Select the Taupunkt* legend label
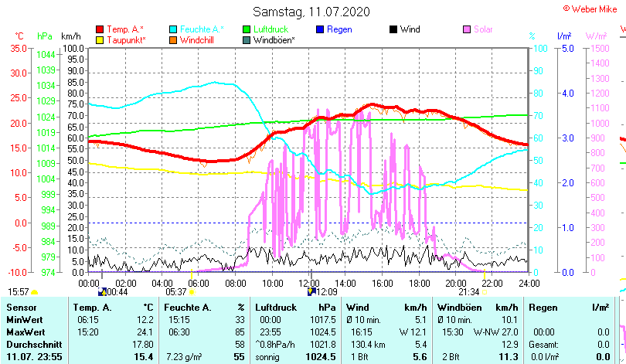The image size is (626, 364). click(126, 40)
